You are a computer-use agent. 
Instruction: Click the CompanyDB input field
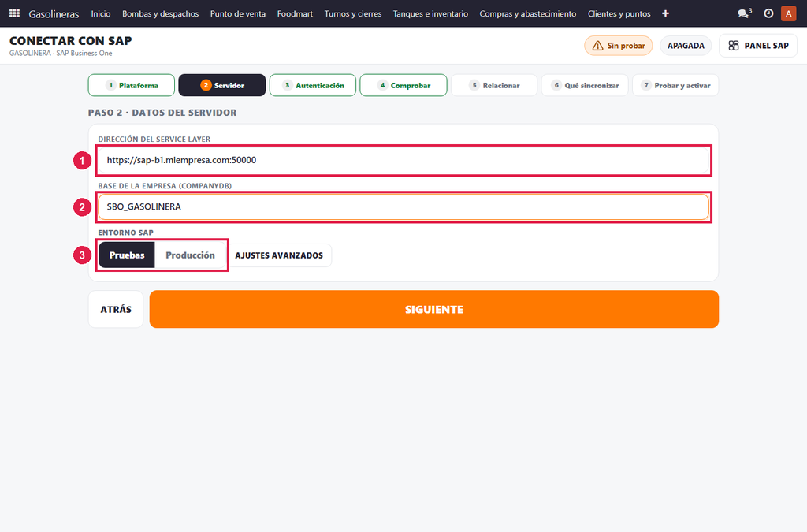point(403,206)
